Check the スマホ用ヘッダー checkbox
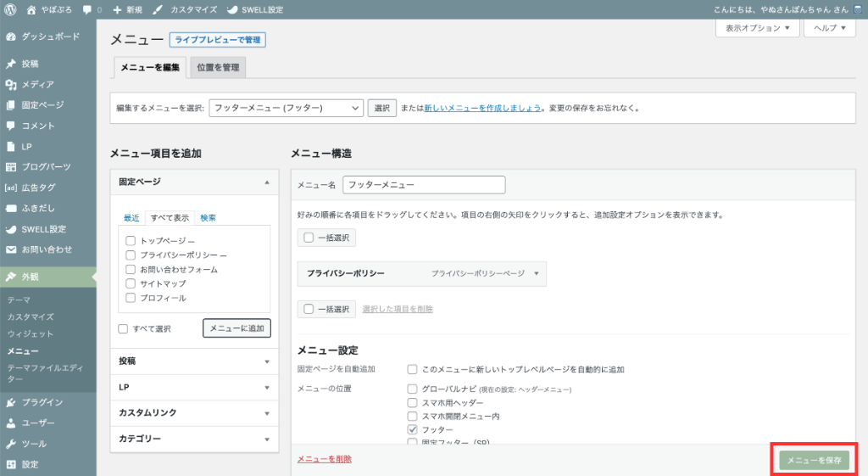Screen dimensions: 868x476 413,403
